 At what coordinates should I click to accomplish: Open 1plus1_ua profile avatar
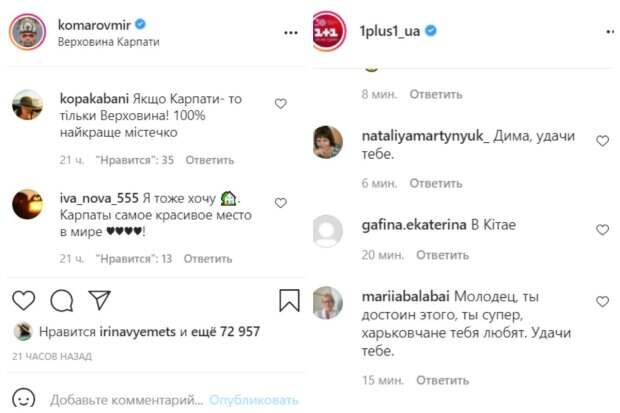[x=328, y=31]
